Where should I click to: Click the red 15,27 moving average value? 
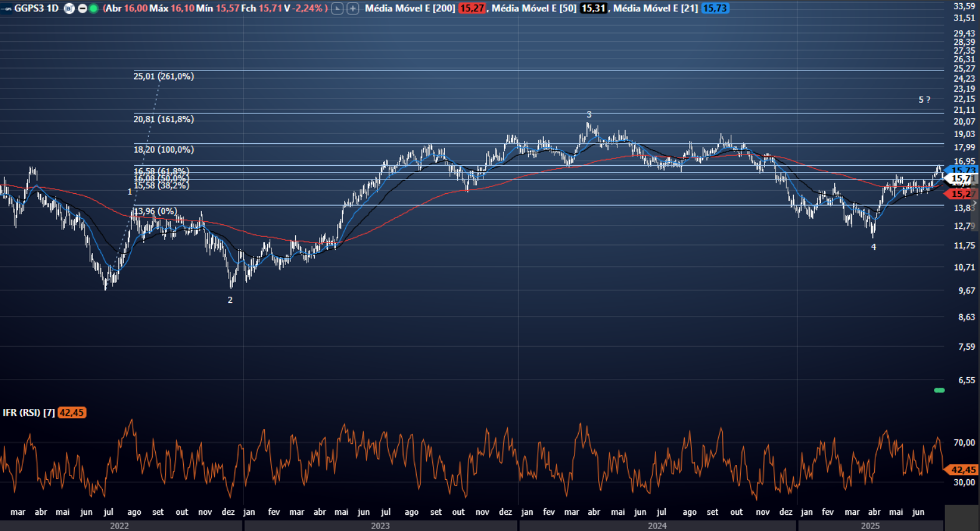[x=472, y=8]
